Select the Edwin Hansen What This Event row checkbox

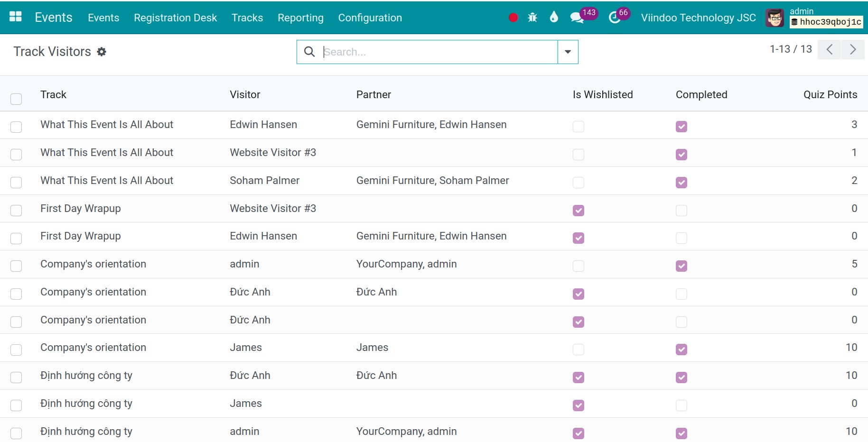pyautogui.click(x=16, y=127)
